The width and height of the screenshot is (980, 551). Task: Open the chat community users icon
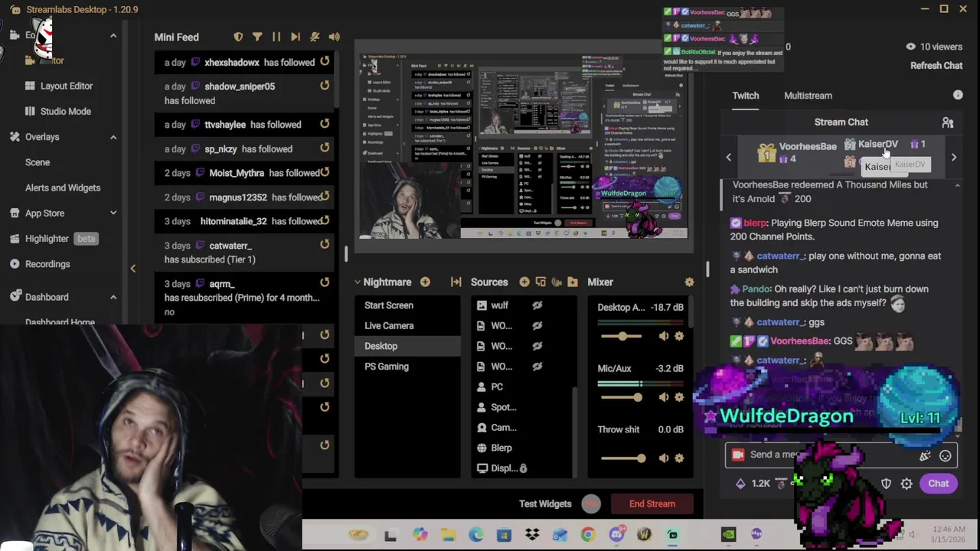tap(948, 122)
